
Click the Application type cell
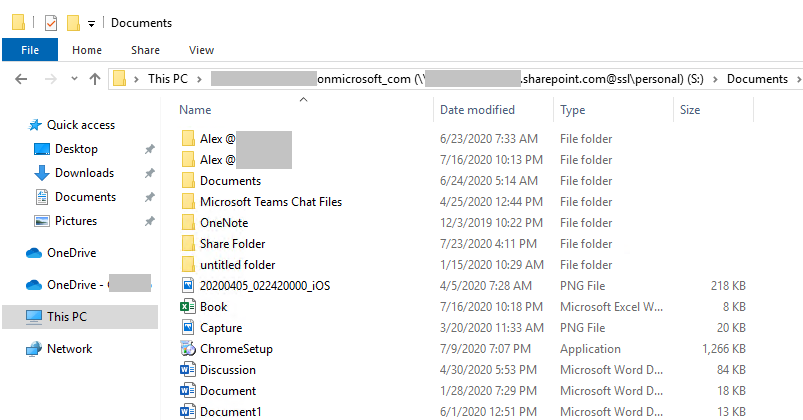(x=590, y=349)
